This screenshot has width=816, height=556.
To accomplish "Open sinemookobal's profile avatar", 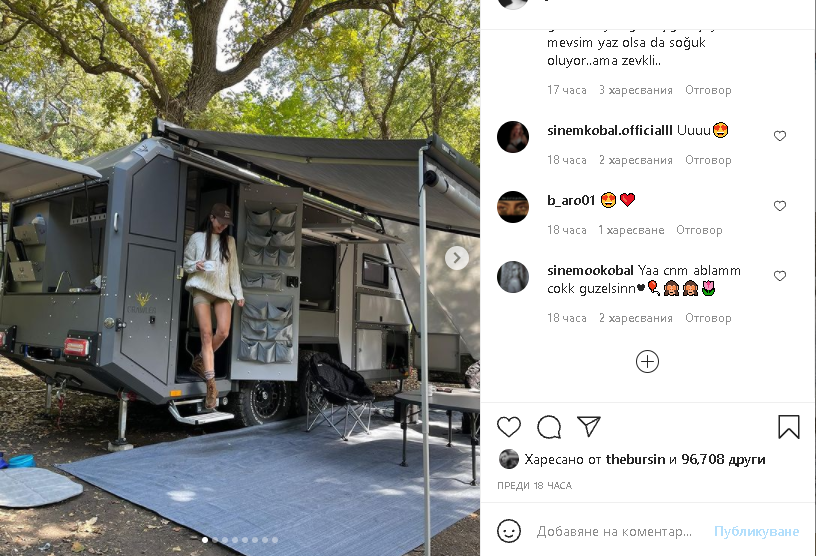I will [513, 276].
